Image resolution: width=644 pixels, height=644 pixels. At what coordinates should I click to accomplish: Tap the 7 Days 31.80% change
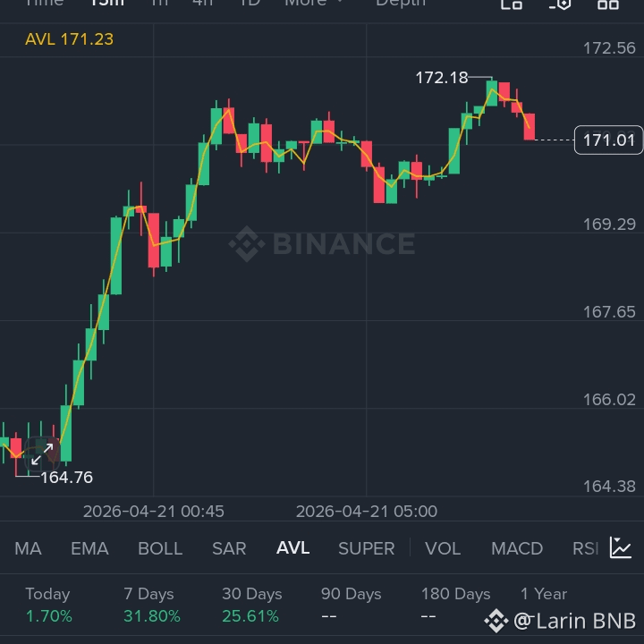(x=151, y=605)
